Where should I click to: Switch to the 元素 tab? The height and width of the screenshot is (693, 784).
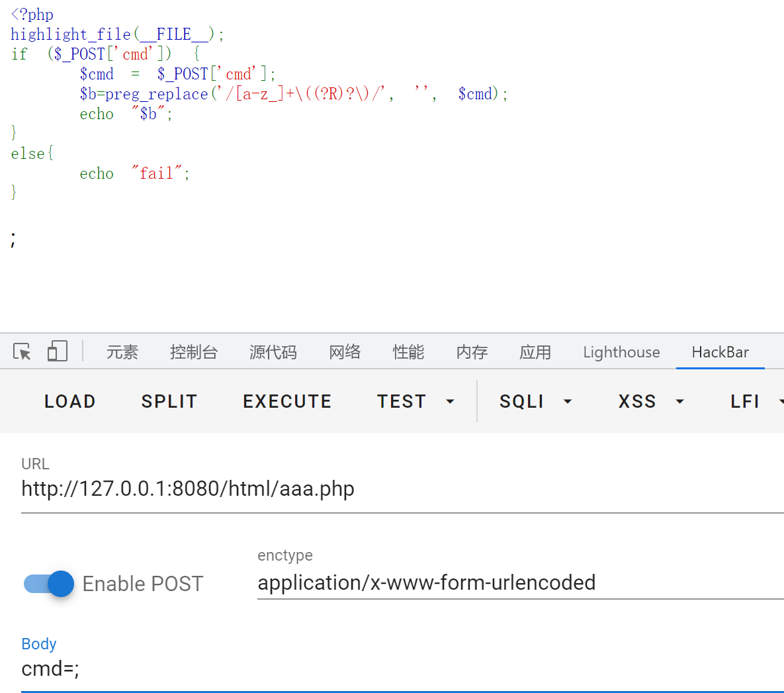[x=122, y=352]
